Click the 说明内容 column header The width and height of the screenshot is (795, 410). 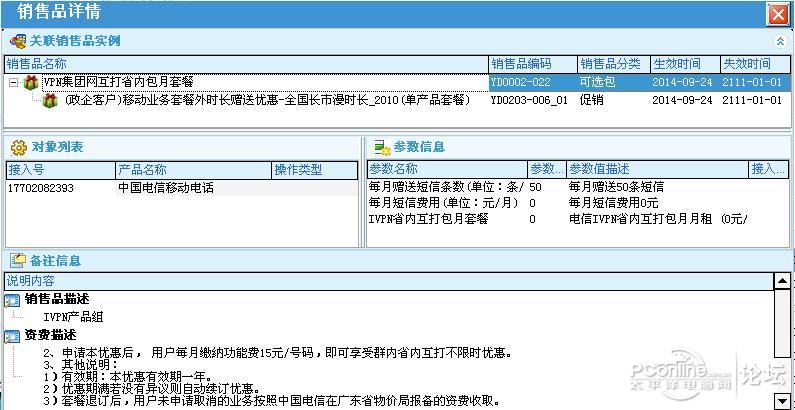[x=390, y=281]
